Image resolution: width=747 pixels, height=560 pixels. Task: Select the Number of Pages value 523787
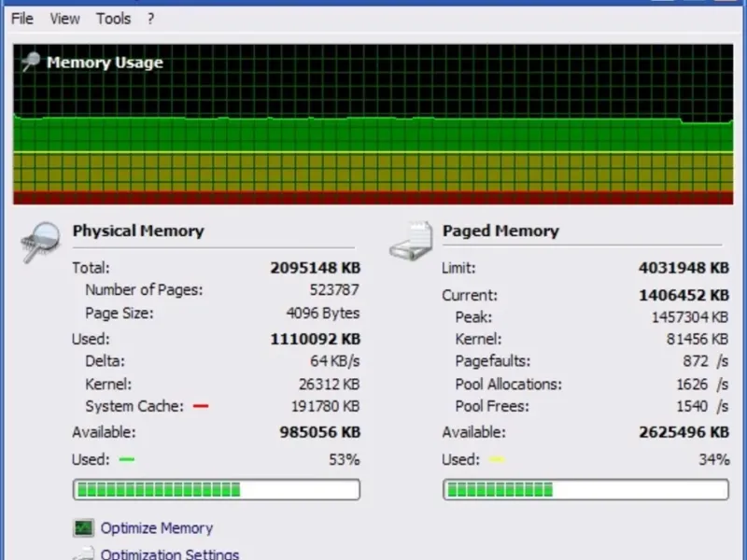tap(334, 289)
